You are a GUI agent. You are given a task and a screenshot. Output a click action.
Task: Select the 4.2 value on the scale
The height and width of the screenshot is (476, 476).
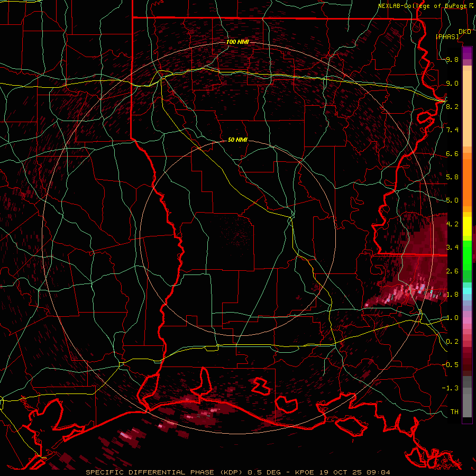click(452, 224)
